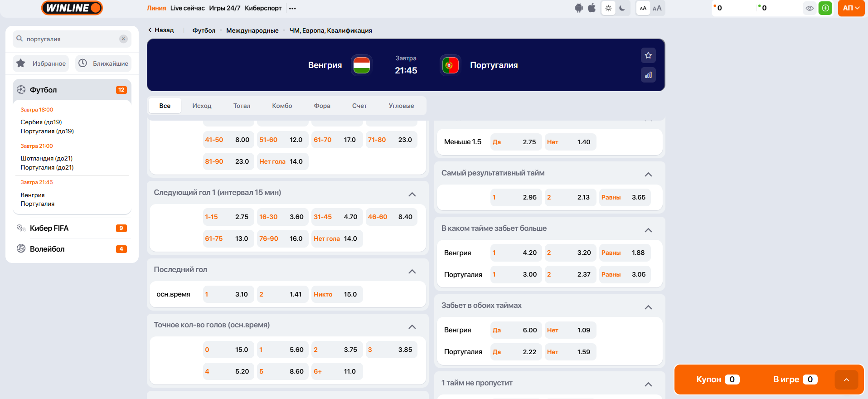This screenshot has width=868, height=399.
Task: Switch to light theme sun toggle
Action: click(x=608, y=8)
